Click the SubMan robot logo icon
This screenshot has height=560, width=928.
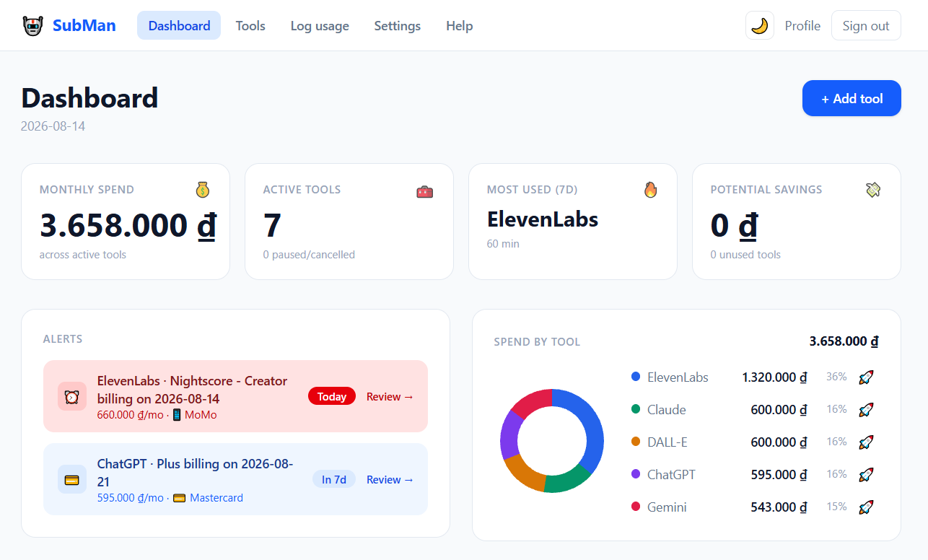click(x=32, y=26)
